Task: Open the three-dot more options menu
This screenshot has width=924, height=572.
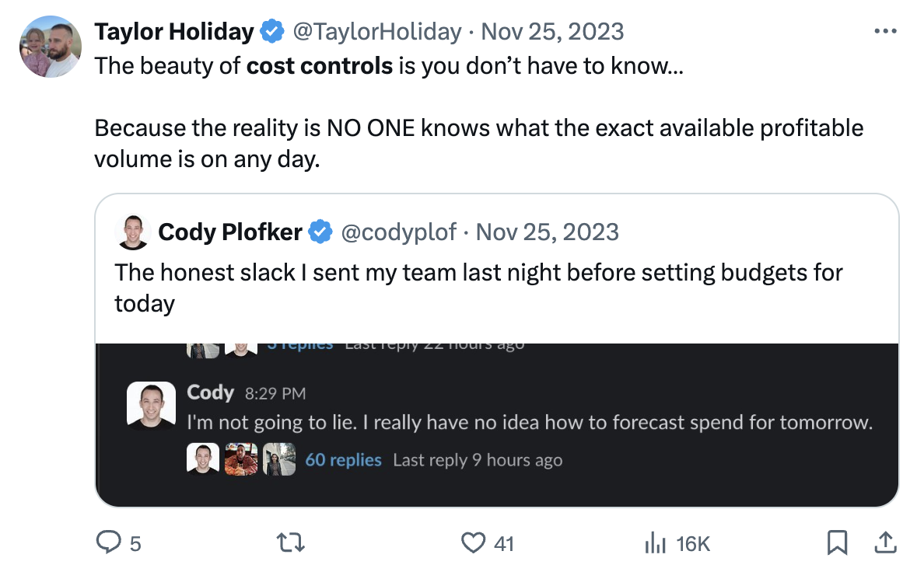Action: coord(885,31)
